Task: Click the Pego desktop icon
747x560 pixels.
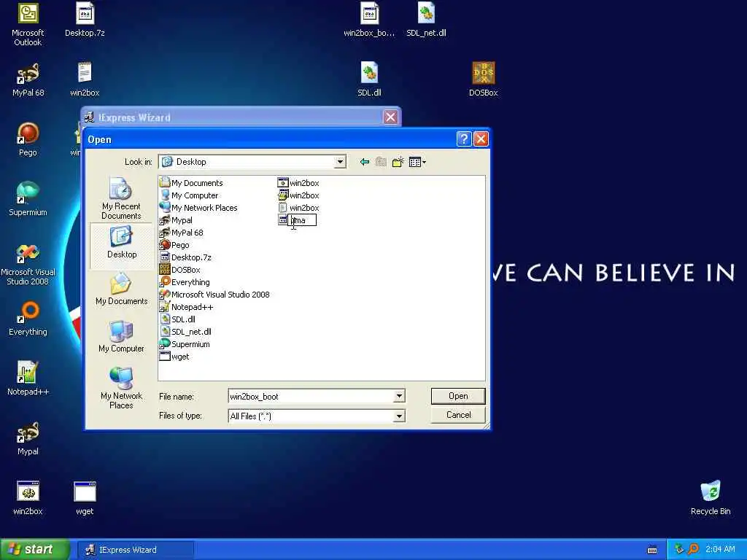Action: click(x=28, y=140)
